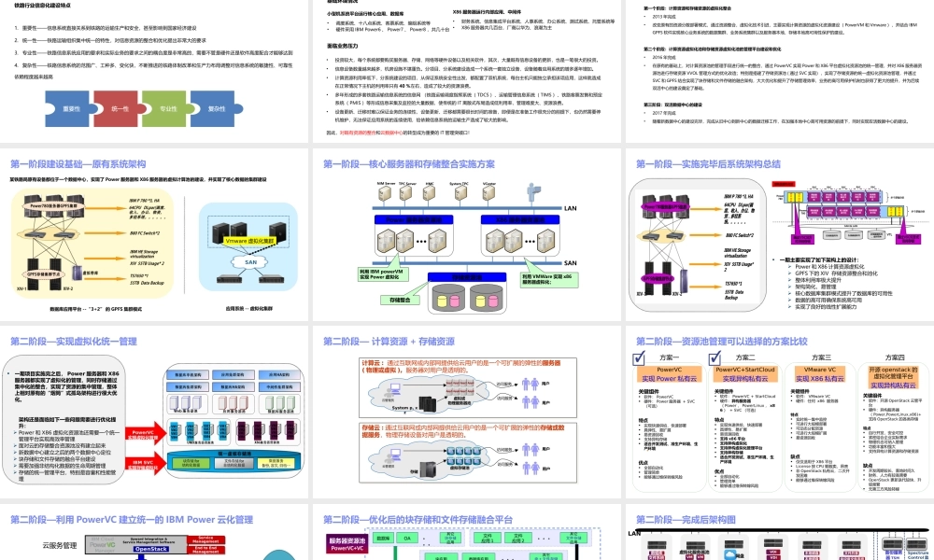Click the yellow Vmware 虚拟化集群 label
Screen dimensions: 934x560
click(x=249, y=241)
